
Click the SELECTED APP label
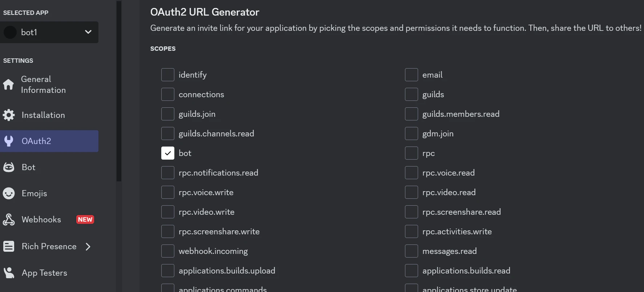[x=26, y=13]
